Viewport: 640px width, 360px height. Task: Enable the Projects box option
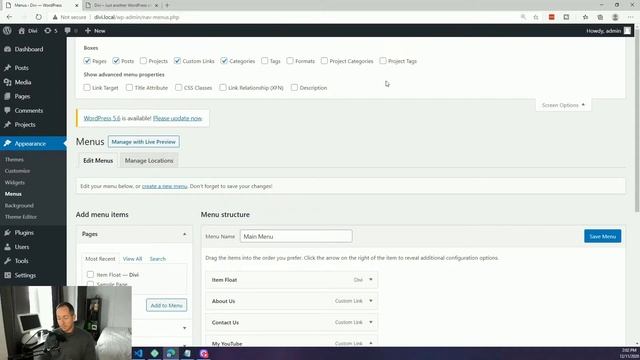[x=143, y=61]
